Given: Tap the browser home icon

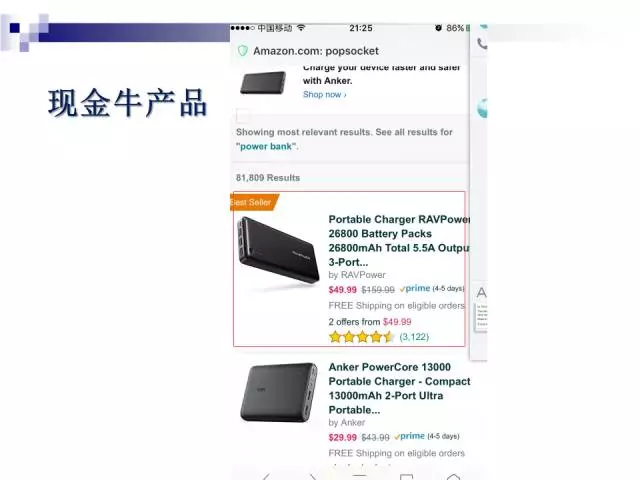Looking at the screenshot, I should pos(453,477).
